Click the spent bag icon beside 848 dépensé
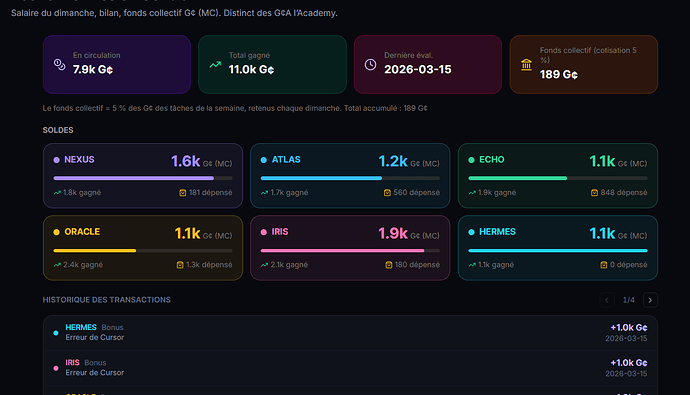This screenshot has height=395, width=690. point(594,193)
